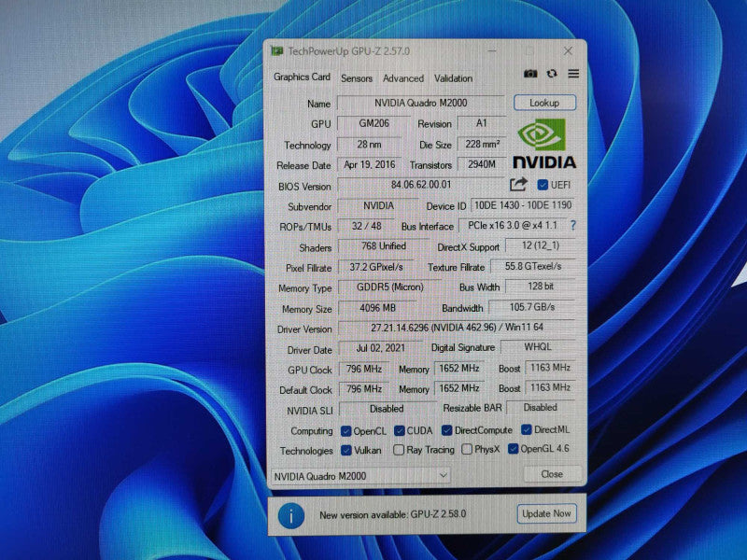Click the GPU Clock value 796 MHz
Viewport: 747px width, 560px height.
tap(364, 369)
